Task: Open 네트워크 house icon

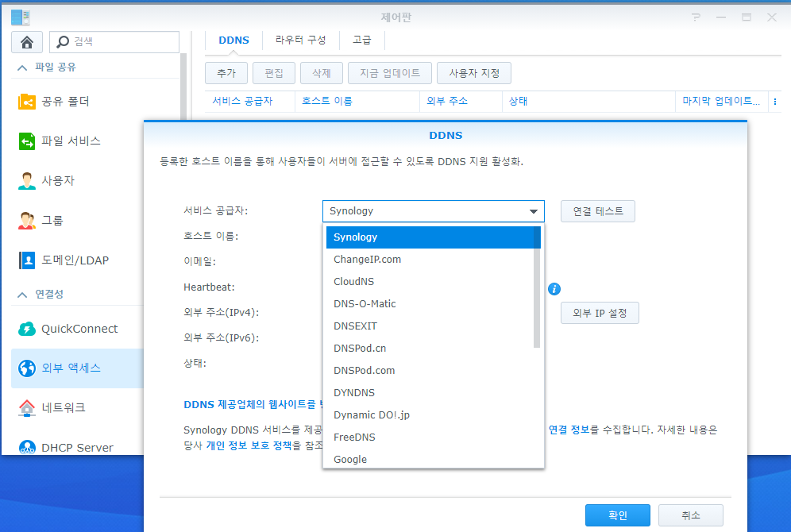Action: [x=27, y=407]
